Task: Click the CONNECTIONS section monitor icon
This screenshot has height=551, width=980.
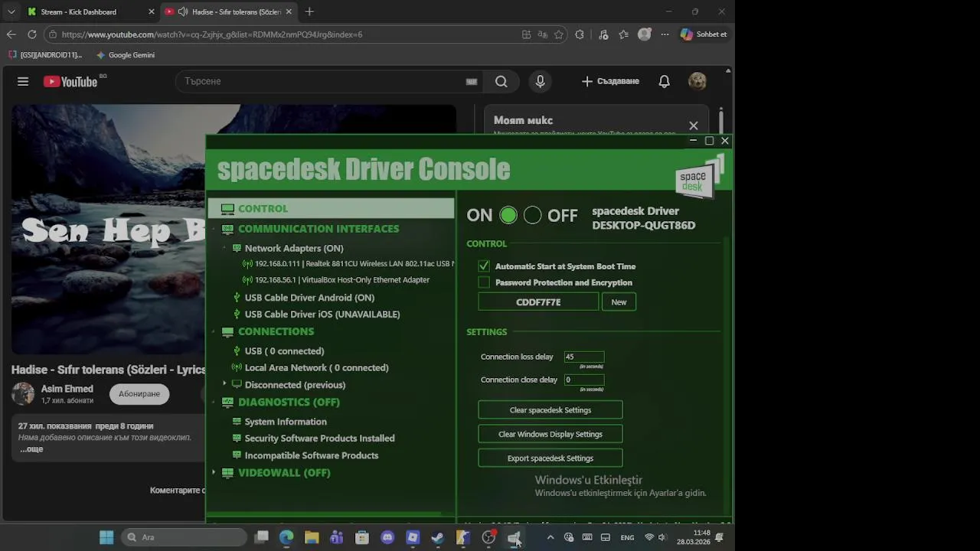Action: pyautogui.click(x=227, y=331)
